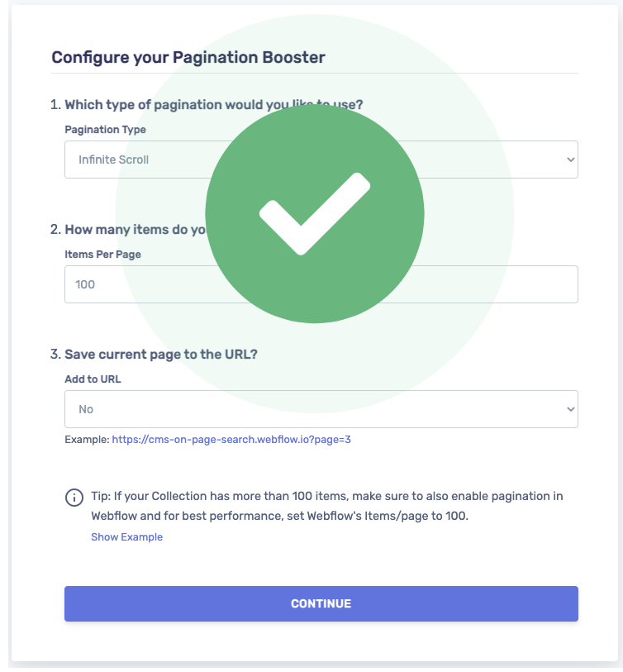The width and height of the screenshot is (623, 672).
Task: Click the question two How many items text
Action: (x=128, y=229)
